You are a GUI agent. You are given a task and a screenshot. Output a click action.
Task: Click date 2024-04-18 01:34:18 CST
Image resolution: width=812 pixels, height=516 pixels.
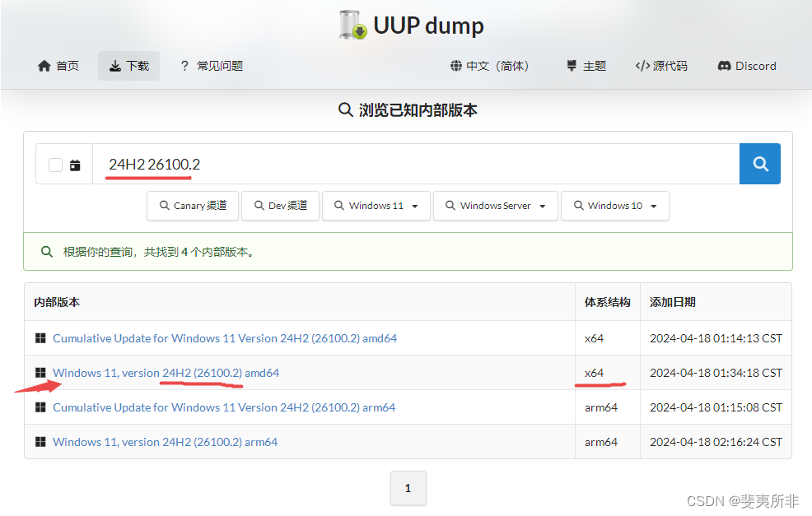pyautogui.click(x=716, y=373)
